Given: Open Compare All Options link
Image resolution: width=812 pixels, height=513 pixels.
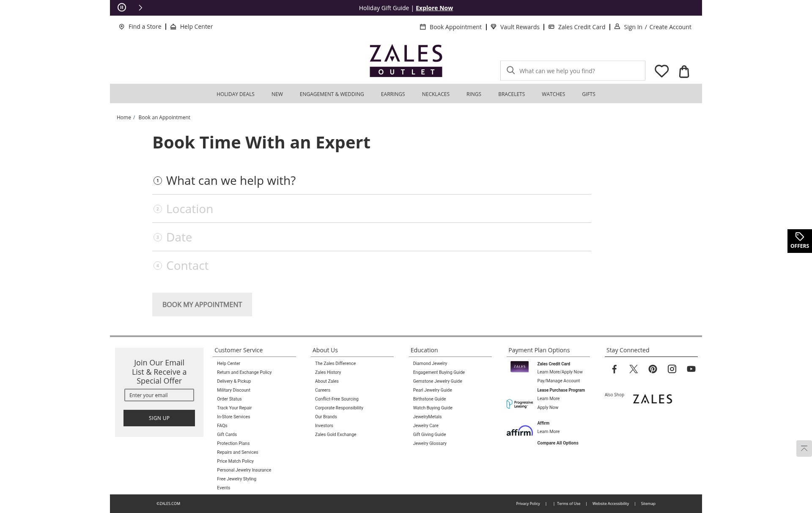Looking at the screenshot, I should point(558,443).
